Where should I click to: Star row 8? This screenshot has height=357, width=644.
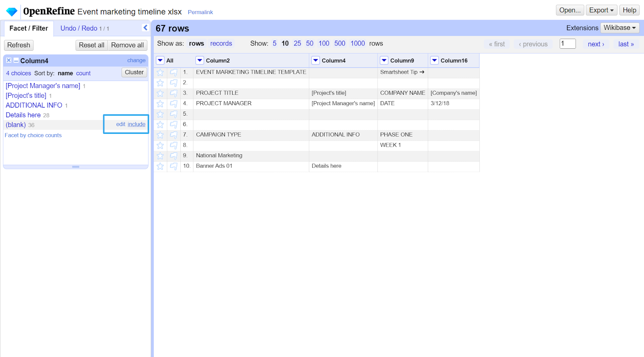tap(160, 145)
